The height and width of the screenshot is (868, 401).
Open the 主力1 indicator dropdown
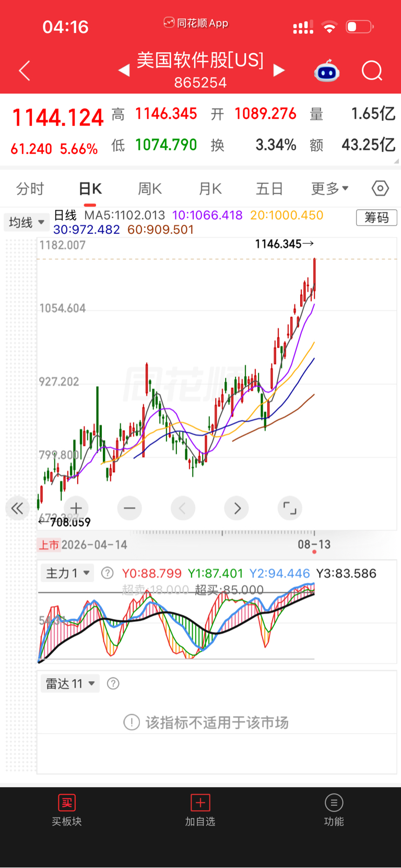point(67,573)
